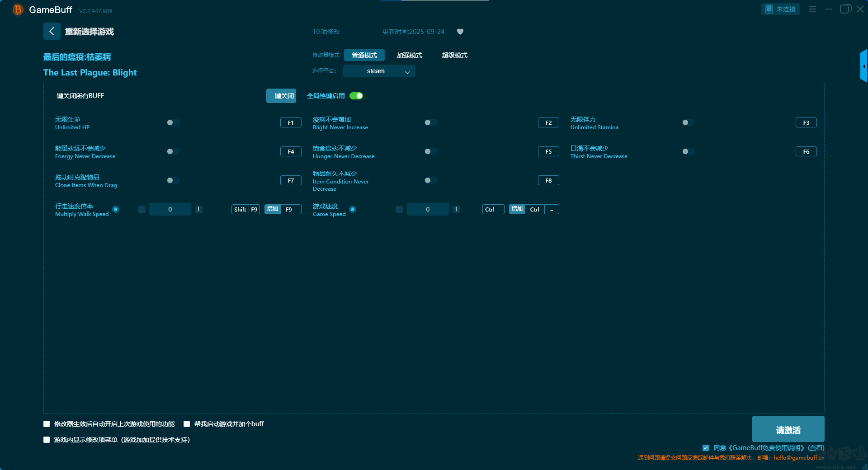Increase Game Speed with plus button
The width and height of the screenshot is (868, 470).
coord(456,209)
